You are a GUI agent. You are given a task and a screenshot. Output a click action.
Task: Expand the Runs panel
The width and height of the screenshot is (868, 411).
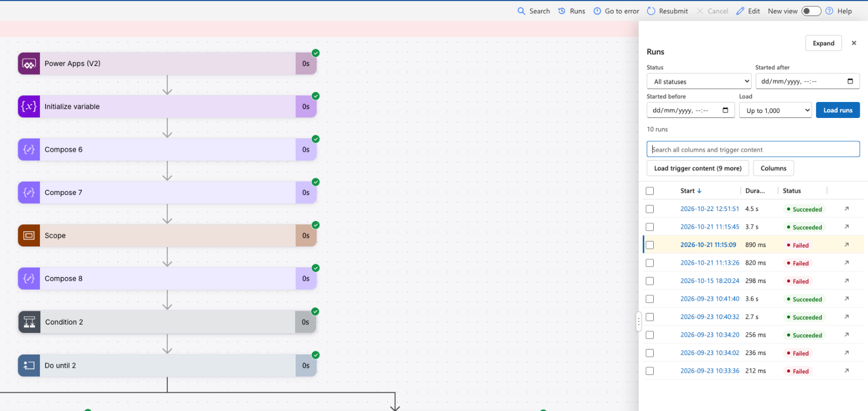(824, 43)
